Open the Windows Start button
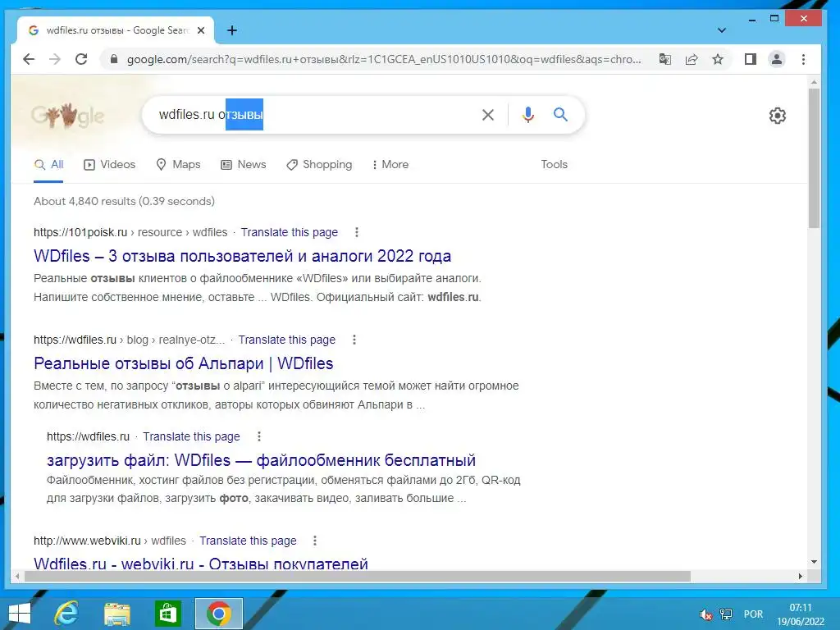This screenshot has height=630, width=840. coord(20,614)
